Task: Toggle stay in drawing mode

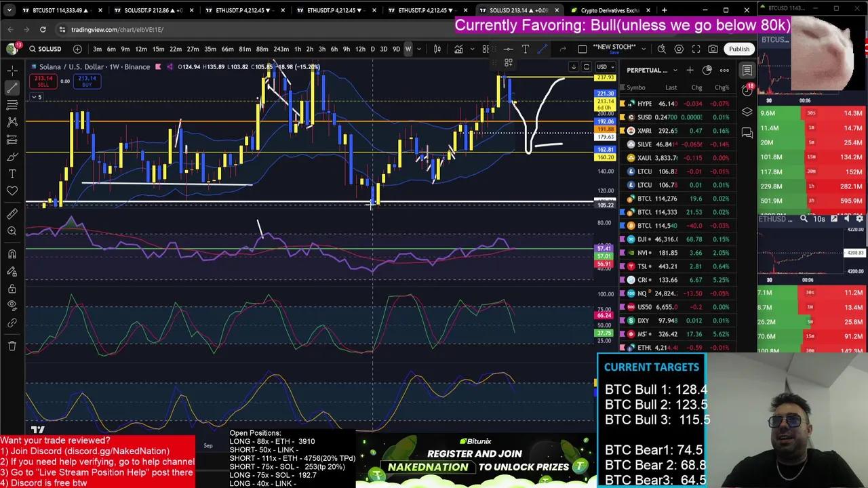Action: (12, 271)
